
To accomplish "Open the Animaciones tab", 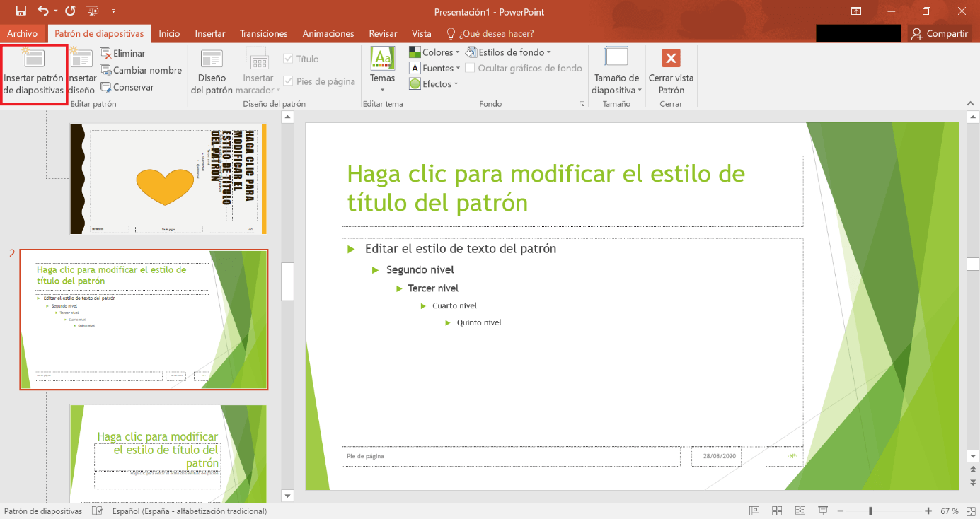I will click(x=328, y=33).
